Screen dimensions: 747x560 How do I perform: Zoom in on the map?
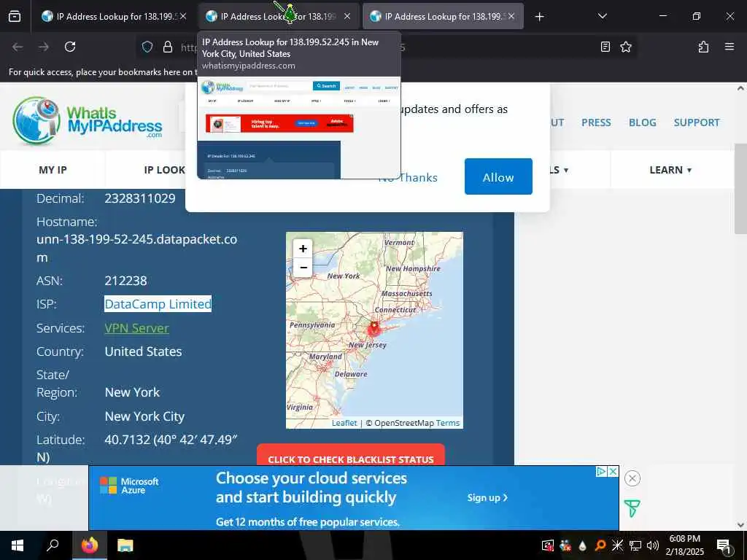click(303, 249)
